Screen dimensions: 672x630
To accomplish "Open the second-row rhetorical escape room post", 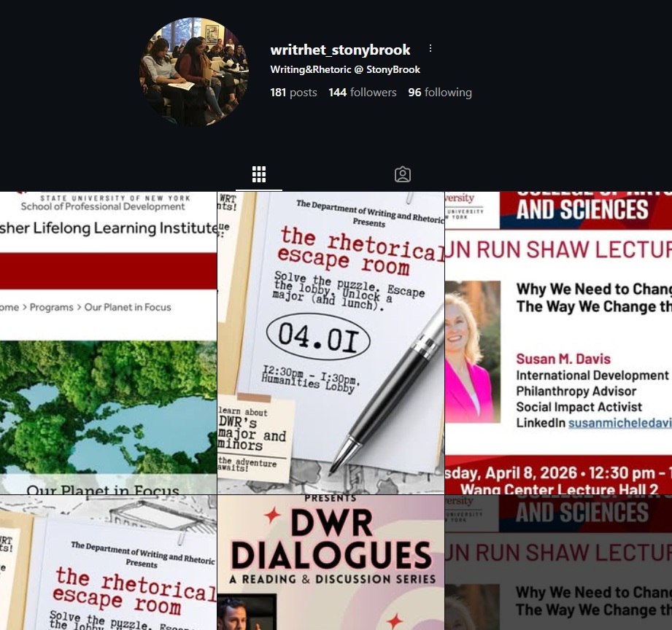I will pyautogui.click(x=108, y=563).
